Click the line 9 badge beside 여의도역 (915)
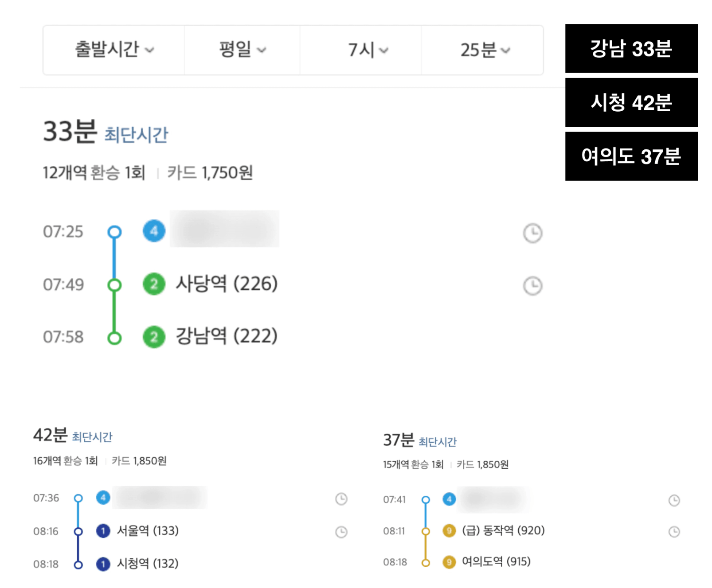The image size is (712, 588). (x=449, y=562)
